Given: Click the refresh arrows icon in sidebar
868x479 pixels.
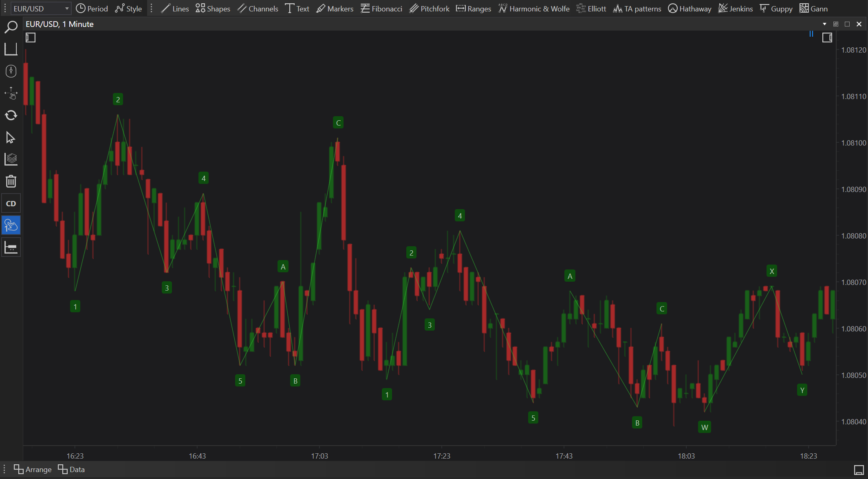Looking at the screenshot, I should [x=11, y=115].
